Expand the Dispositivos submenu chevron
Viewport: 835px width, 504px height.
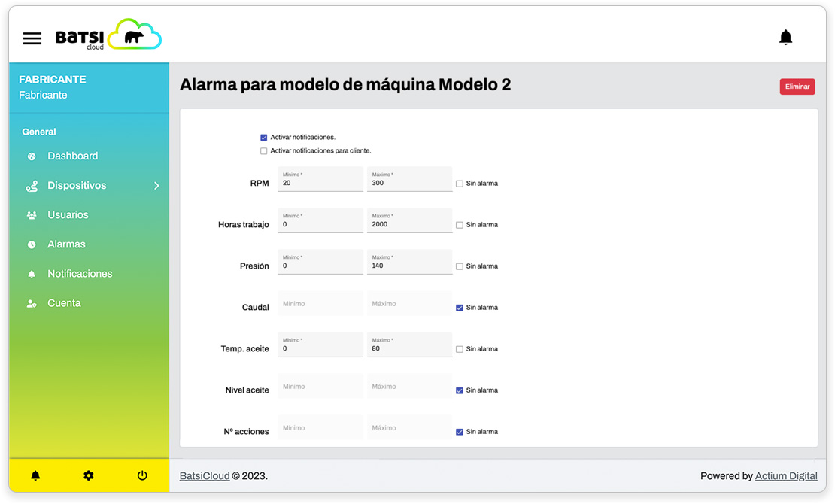click(x=156, y=186)
